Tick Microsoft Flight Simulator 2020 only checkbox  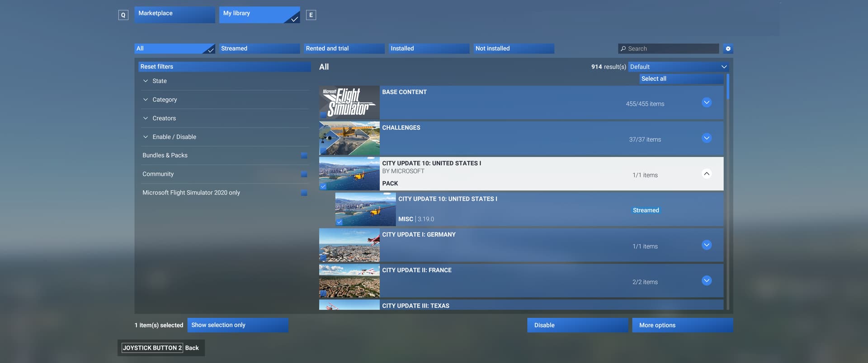point(304,193)
